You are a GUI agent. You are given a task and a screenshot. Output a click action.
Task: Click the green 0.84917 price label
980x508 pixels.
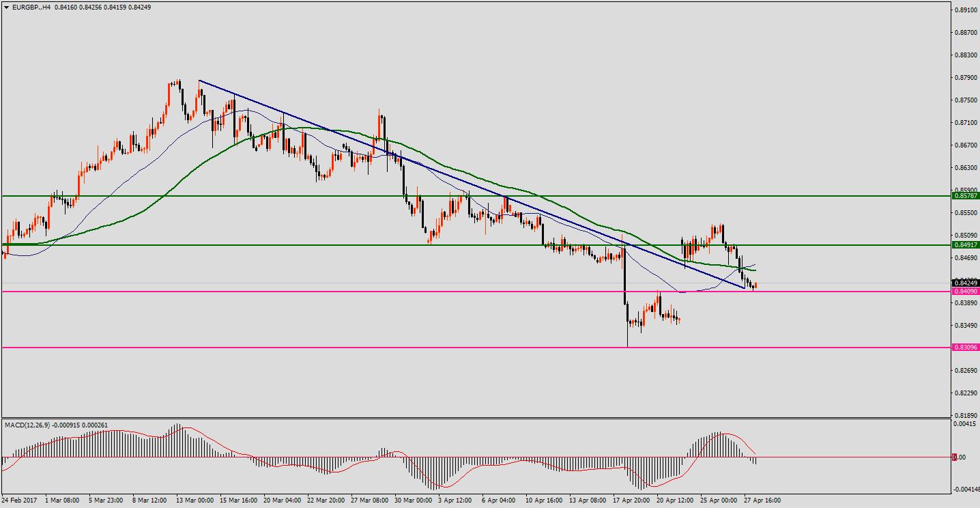pyautogui.click(x=965, y=244)
